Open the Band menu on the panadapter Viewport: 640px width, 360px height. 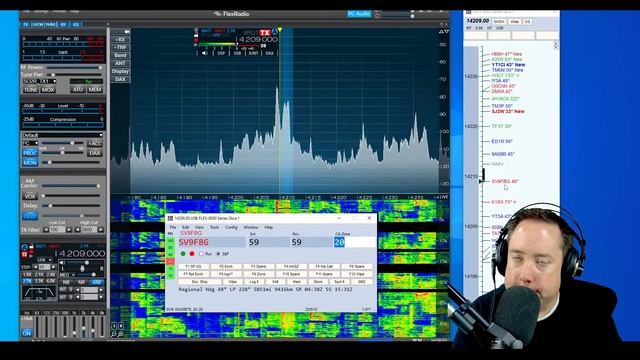(x=120, y=55)
